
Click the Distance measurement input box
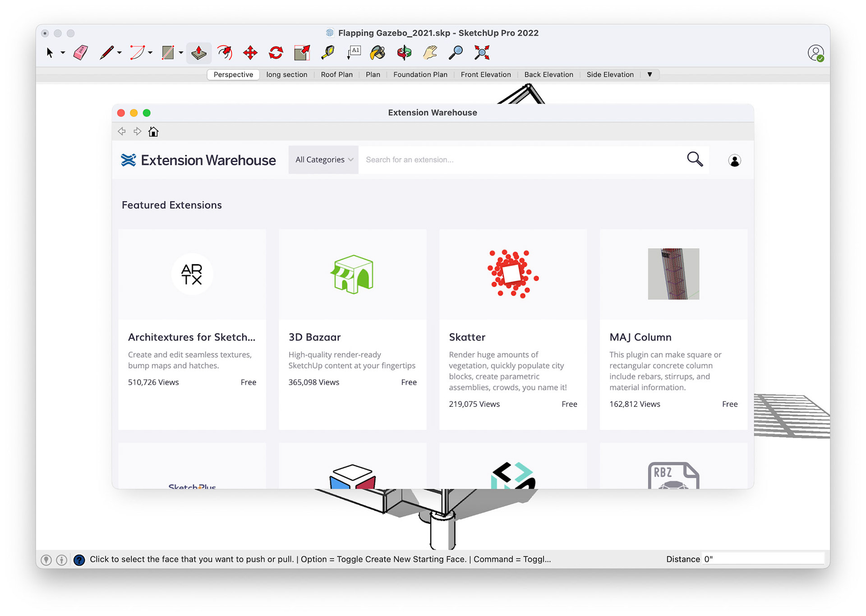[x=763, y=559]
